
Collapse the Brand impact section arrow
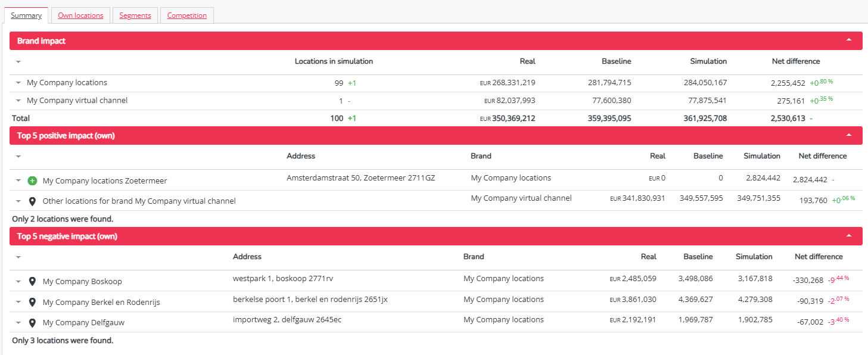[849, 41]
